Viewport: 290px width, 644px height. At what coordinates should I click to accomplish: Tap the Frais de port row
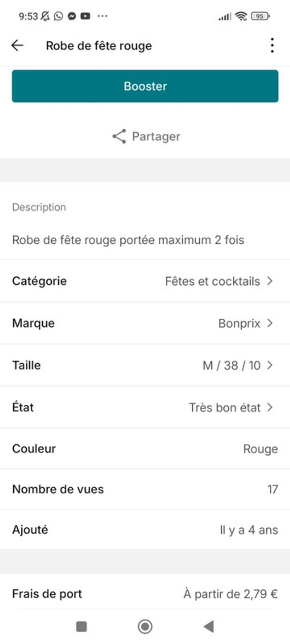[x=145, y=594]
